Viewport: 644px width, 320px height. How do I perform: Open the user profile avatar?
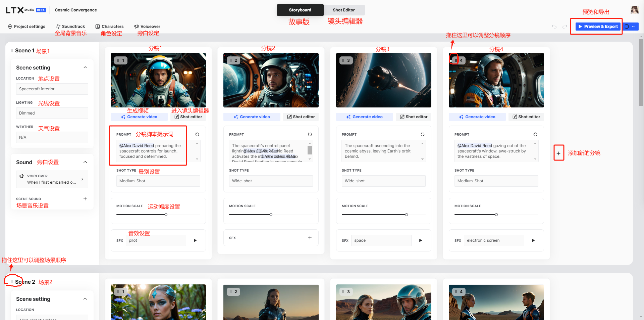[x=634, y=10]
